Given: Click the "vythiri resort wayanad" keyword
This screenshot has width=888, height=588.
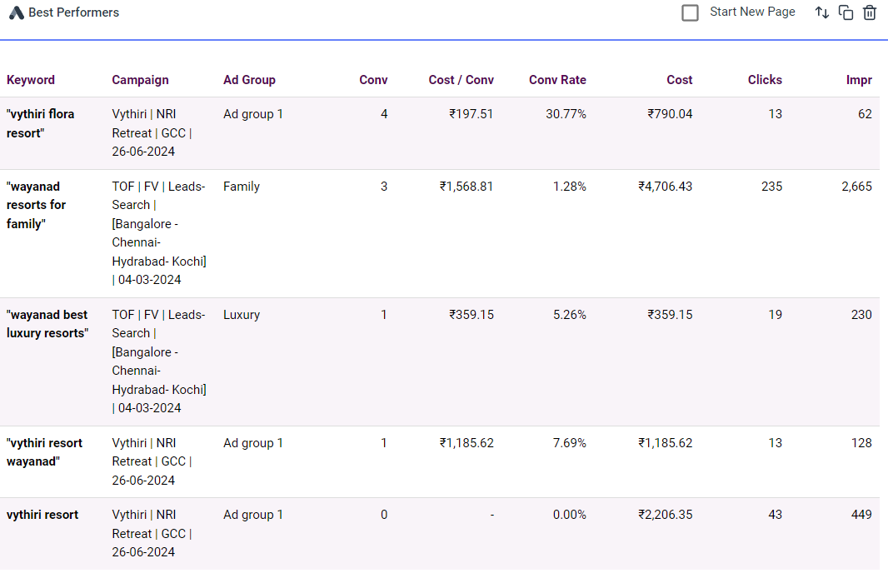Looking at the screenshot, I should click(44, 452).
